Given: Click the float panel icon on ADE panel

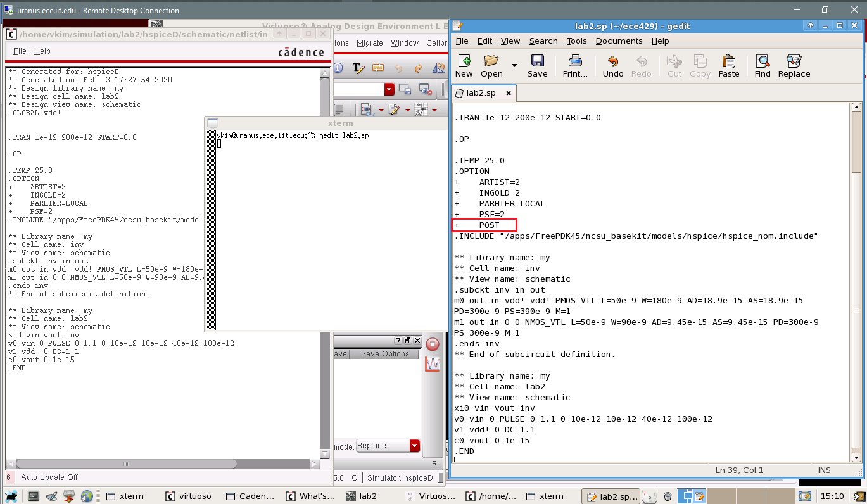Looking at the screenshot, I should point(408,341).
